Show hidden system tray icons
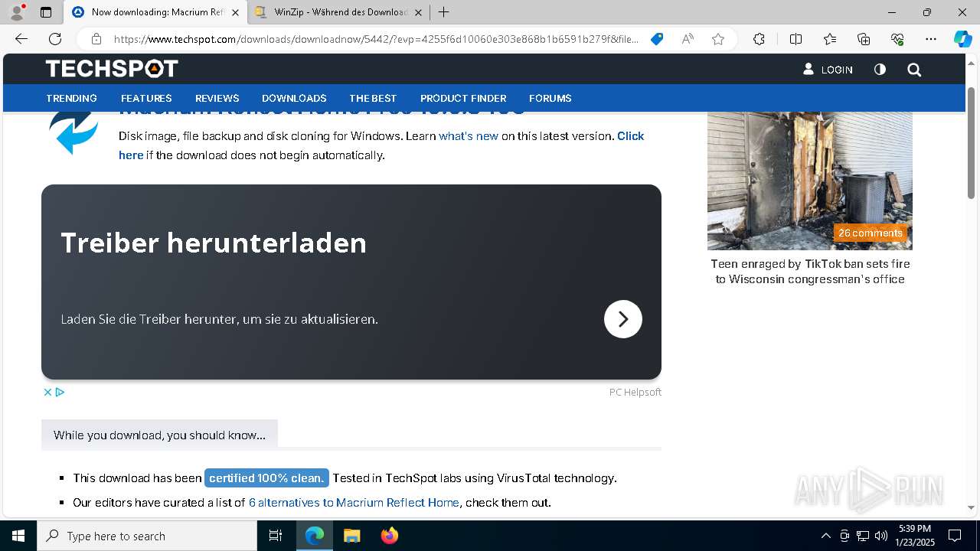The width and height of the screenshot is (980, 551). click(x=825, y=536)
